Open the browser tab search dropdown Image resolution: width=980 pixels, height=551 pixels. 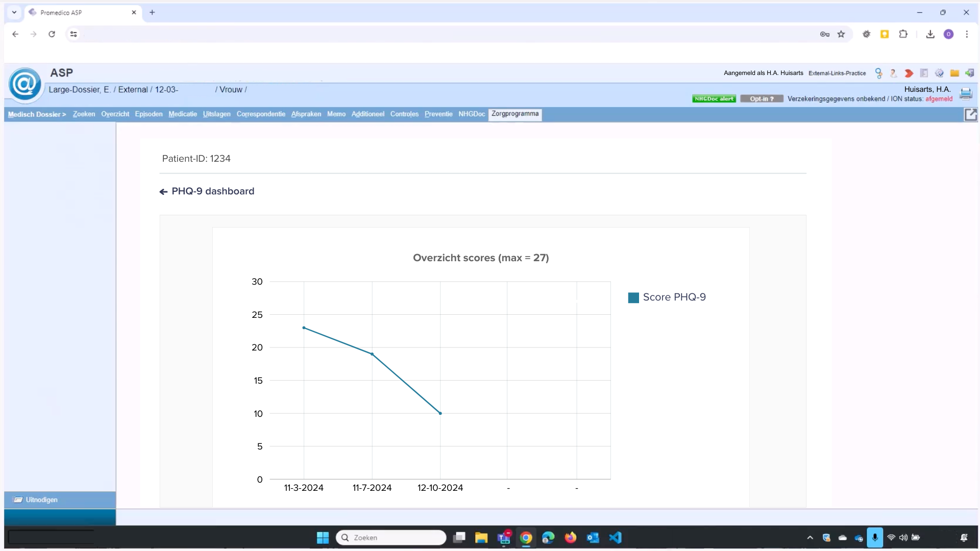click(14, 12)
